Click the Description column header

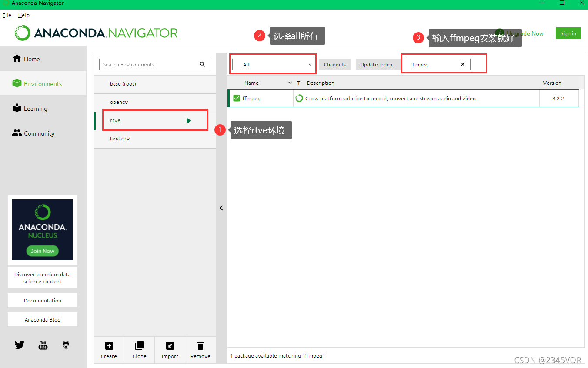click(x=321, y=83)
